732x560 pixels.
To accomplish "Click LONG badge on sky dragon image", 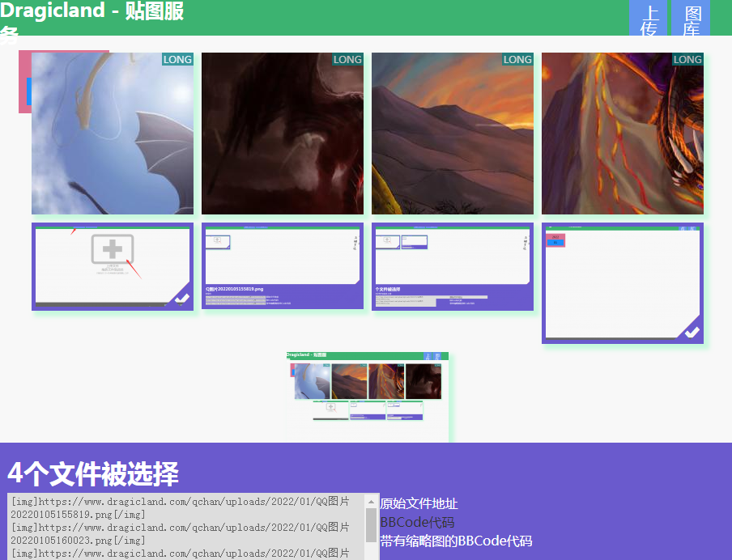I will click(177, 59).
